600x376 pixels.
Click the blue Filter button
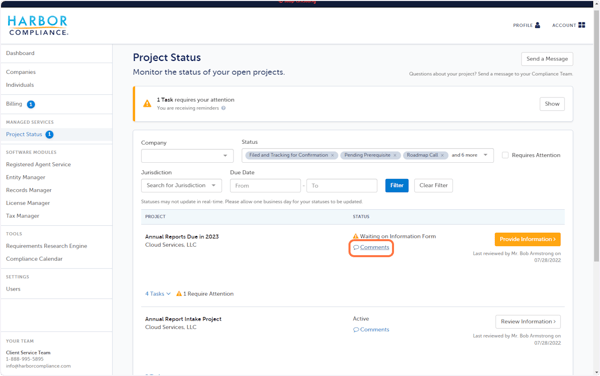pos(397,186)
